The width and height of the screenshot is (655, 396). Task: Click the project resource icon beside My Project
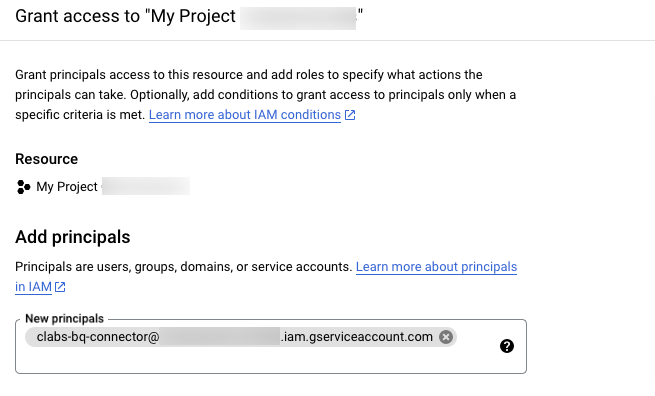(23, 187)
